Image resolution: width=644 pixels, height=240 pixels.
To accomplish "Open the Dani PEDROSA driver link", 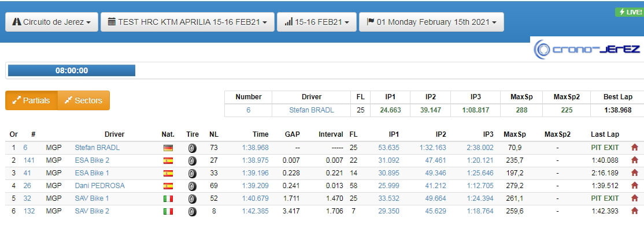I will pos(99,186).
